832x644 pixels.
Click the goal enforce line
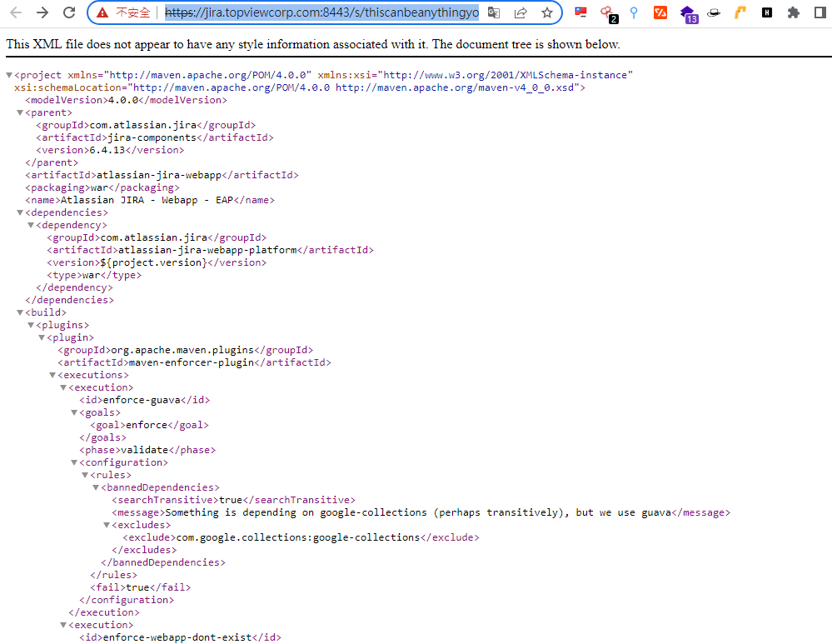(149, 425)
